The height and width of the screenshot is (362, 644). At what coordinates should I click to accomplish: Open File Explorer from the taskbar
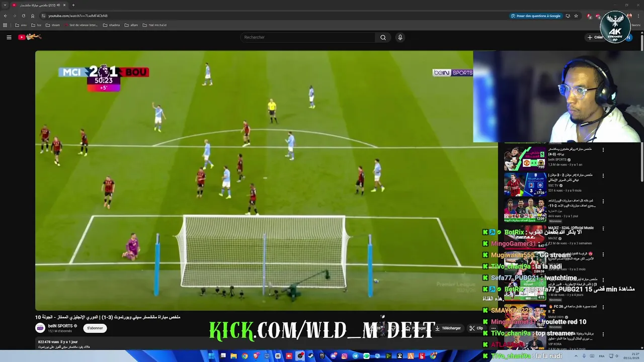233,356
